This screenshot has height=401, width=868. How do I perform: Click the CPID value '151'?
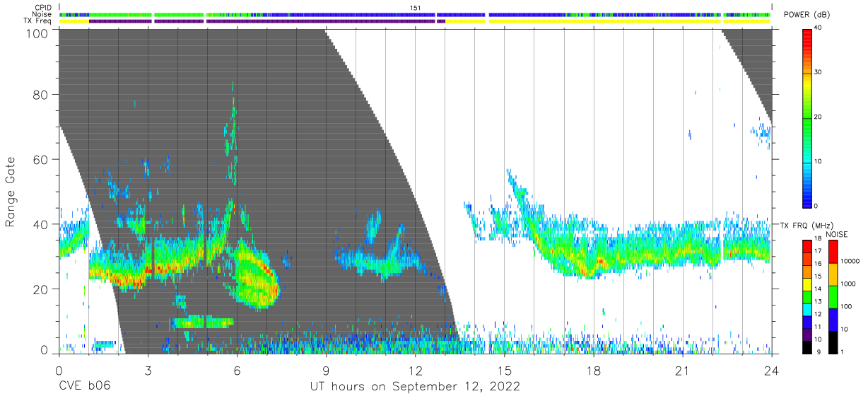pos(415,8)
